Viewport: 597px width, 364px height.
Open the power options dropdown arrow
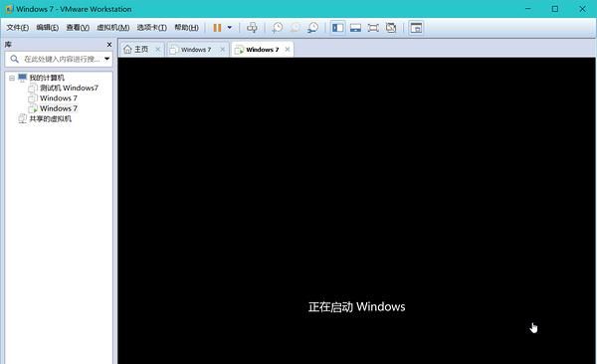[230, 28]
